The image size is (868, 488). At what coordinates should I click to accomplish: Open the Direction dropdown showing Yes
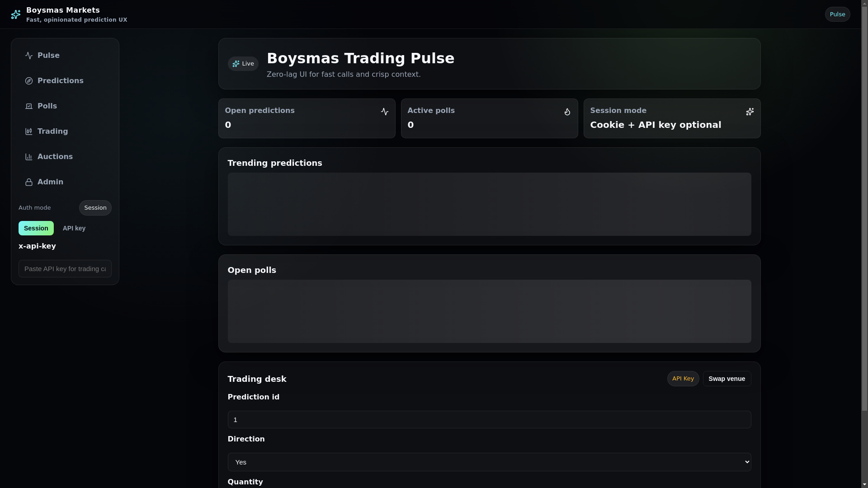pos(489,462)
